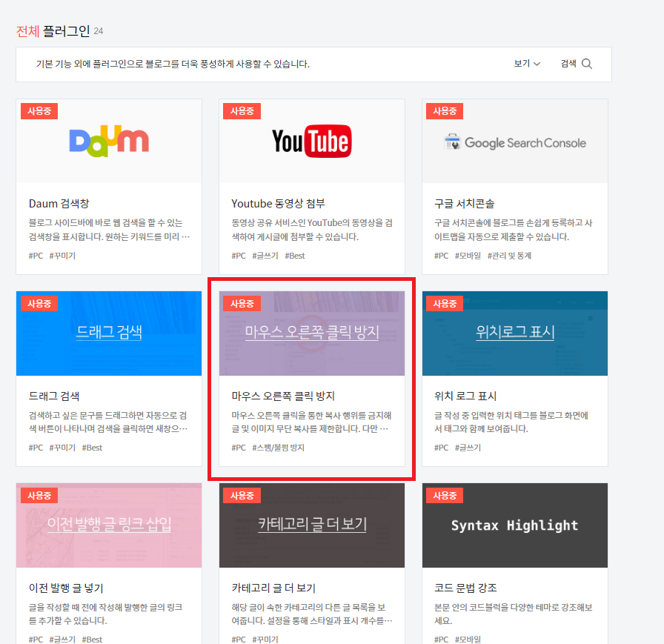This screenshot has height=644, width=664.
Task: Open the Google Search Console thumbnail
Action: [x=515, y=141]
